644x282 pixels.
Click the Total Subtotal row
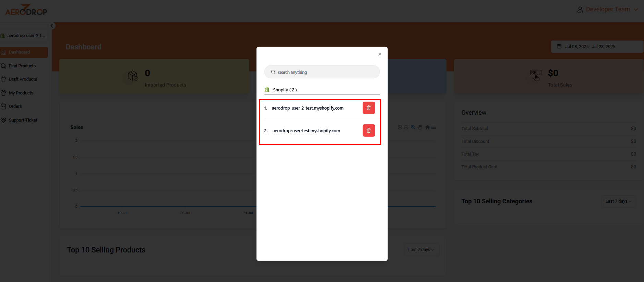click(549, 129)
